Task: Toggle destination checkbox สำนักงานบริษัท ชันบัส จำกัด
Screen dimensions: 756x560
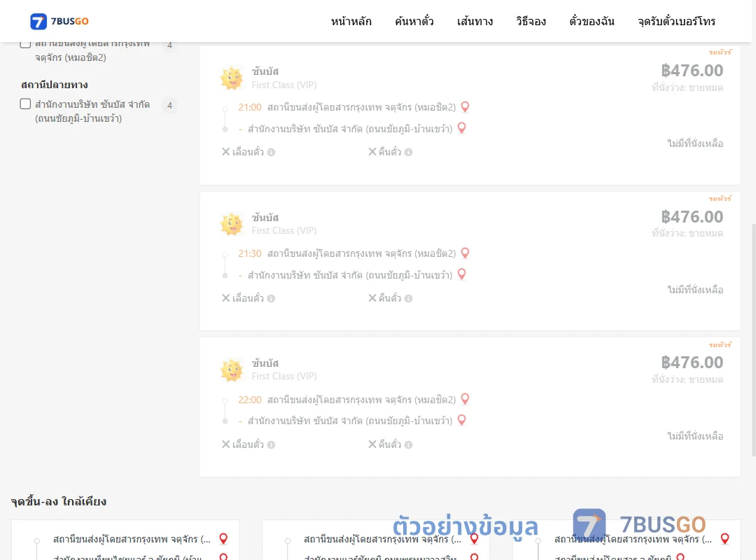Action: pos(26,104)
